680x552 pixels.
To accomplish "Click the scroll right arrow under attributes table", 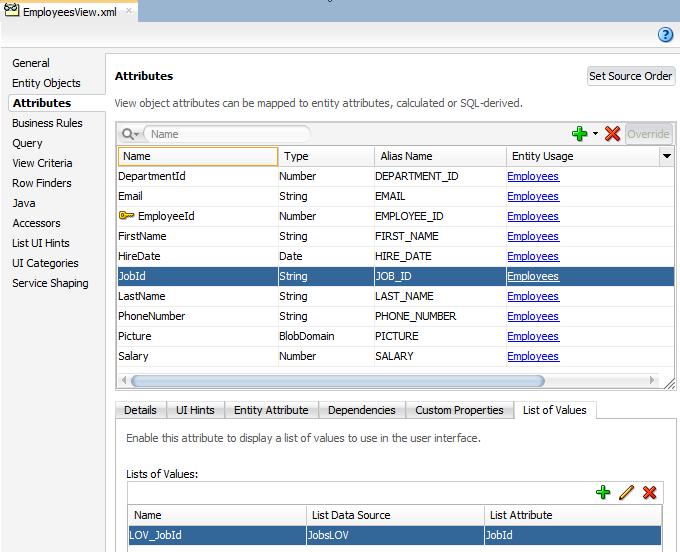I will [x=652, y=380].
